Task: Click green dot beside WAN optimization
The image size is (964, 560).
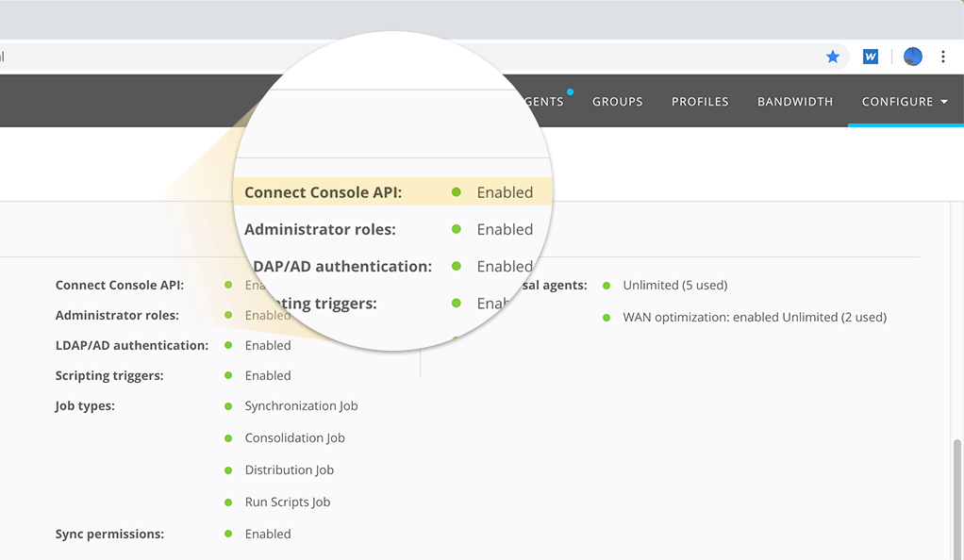Action: [x=607, y=318]
